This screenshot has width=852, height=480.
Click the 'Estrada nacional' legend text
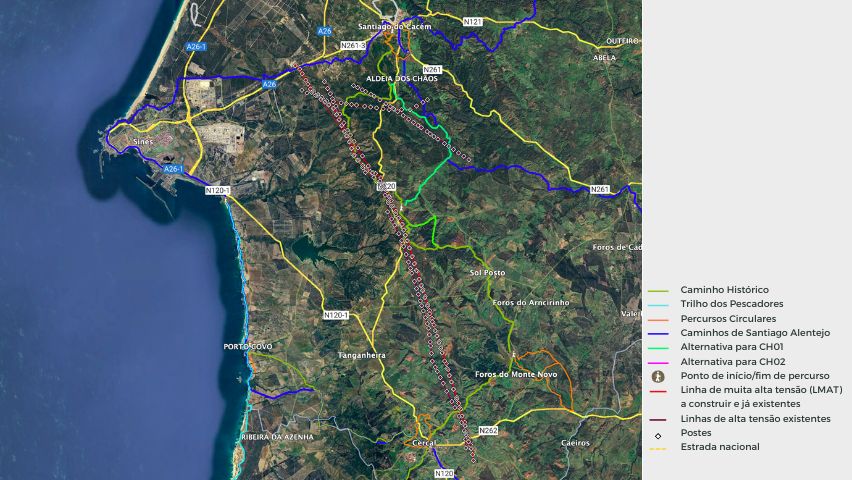pos(720,447)
